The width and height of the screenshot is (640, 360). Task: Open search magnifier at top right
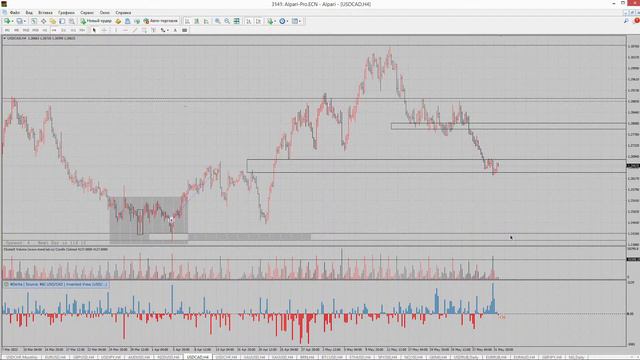coord(626,20)
